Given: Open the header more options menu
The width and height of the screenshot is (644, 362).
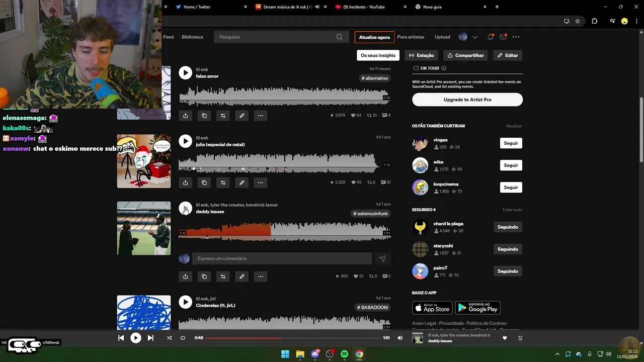Looking at the screenshot, I should (516, 37).
